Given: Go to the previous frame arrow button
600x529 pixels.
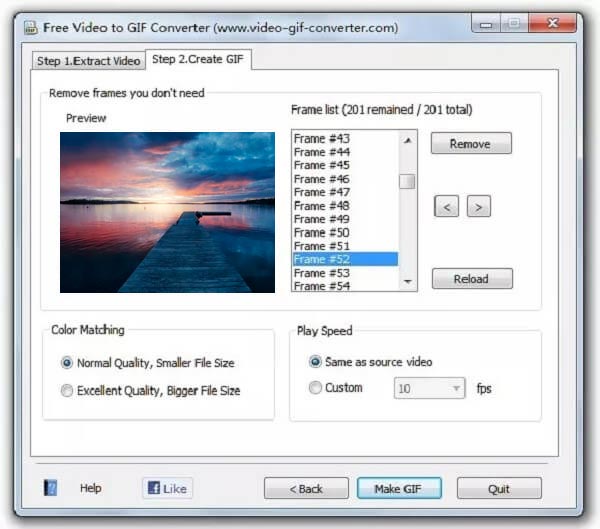Looking at the screenshot, I should tap(446, 207).
